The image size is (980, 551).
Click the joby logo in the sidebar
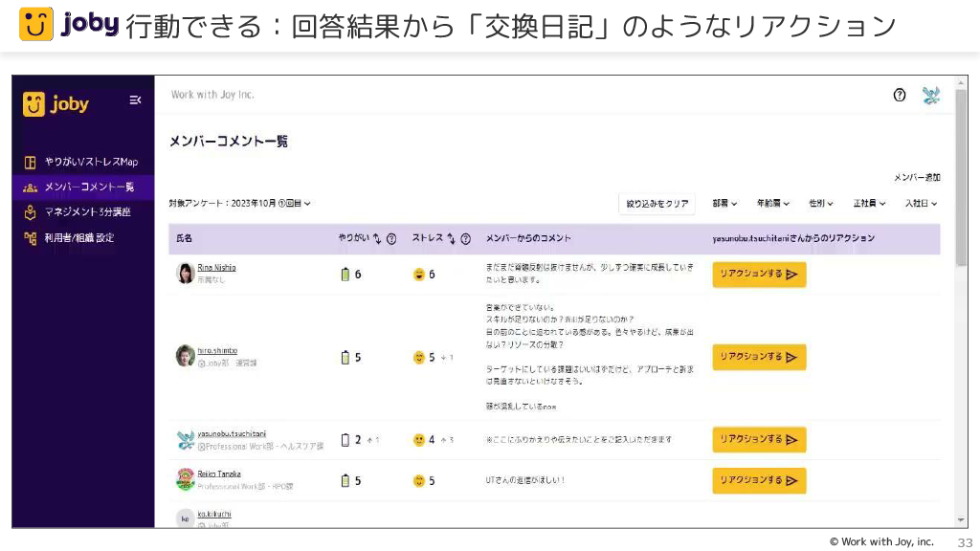coord(56,103)
